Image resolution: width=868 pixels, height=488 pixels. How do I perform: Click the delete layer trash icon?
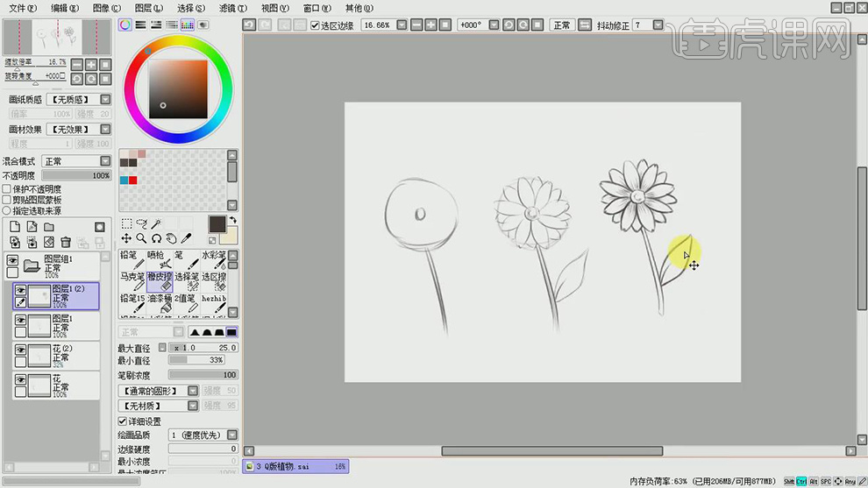pos(66,243)
